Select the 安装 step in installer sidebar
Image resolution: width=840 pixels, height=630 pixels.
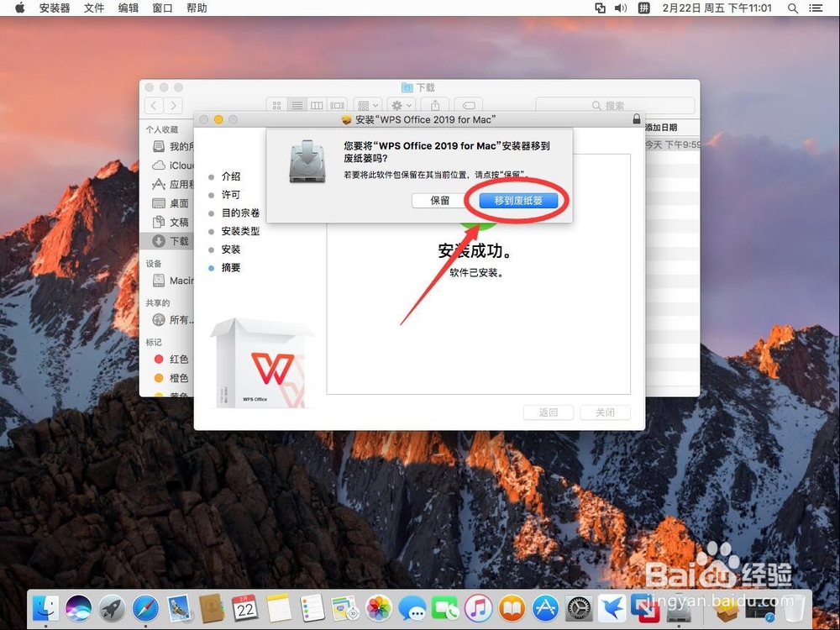231,249
